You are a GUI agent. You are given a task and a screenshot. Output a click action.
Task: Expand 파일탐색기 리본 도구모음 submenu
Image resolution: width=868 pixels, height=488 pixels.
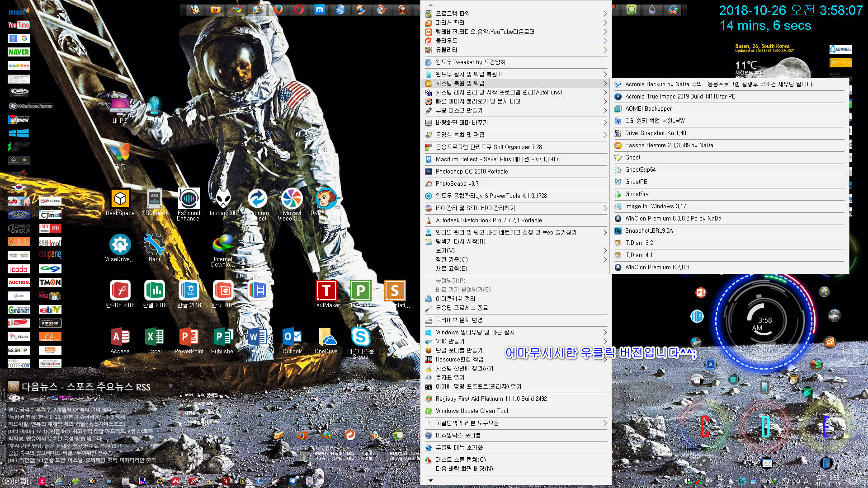pyautogui.click(x=516, y=423)
